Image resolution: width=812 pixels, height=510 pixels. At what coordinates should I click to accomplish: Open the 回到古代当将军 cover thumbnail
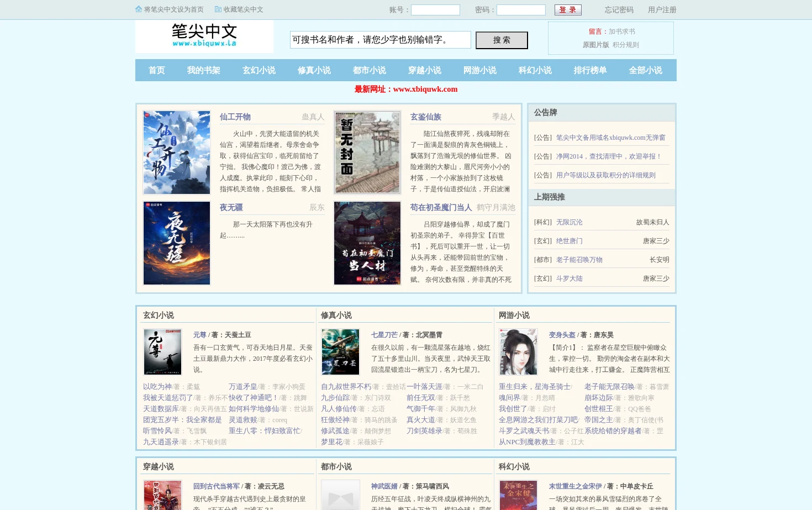tap(162, 495)
